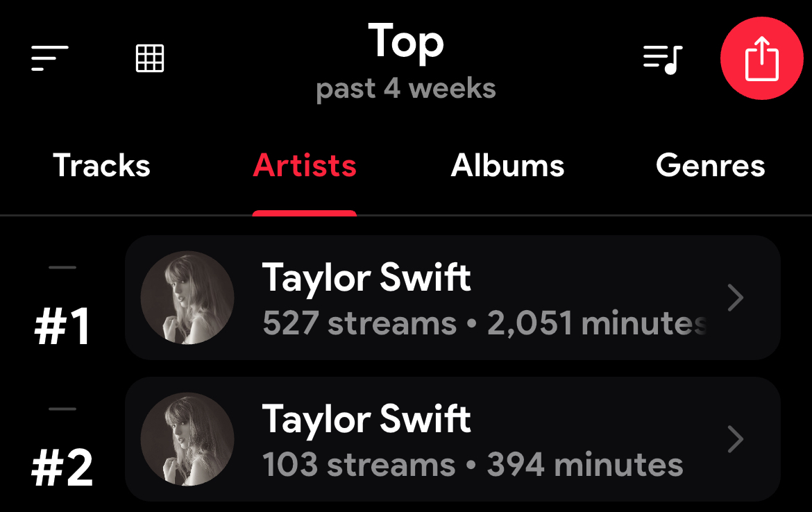Tap the #2 artist avatar thumbnail

point(187,439)
